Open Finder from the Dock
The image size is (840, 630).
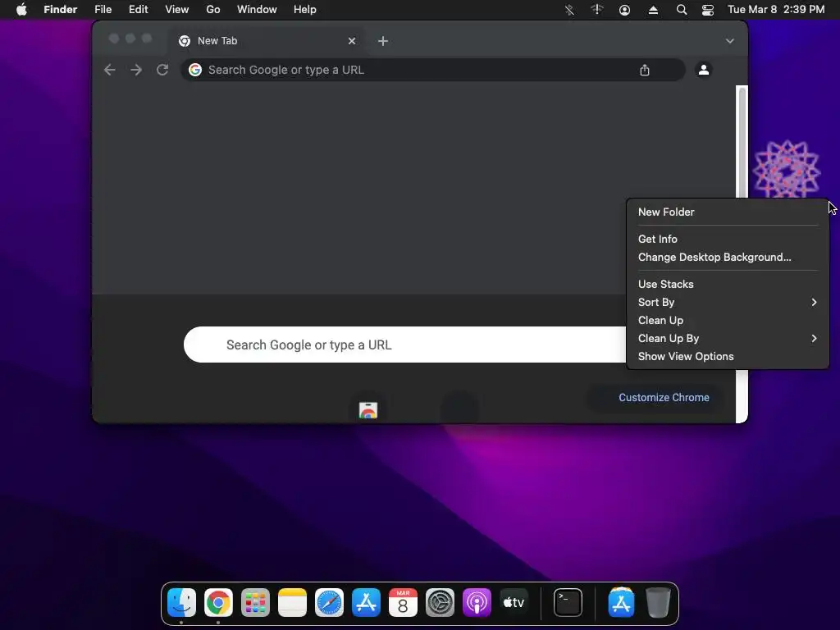[x=181, y=603]
